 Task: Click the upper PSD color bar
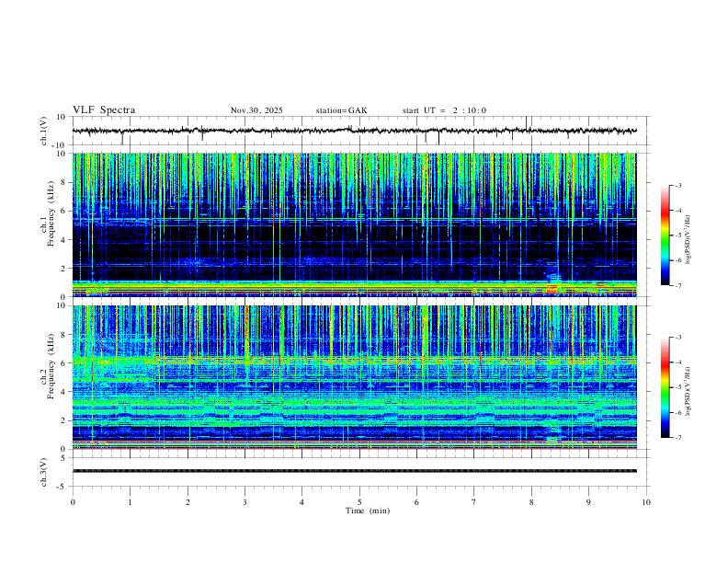pos(665,236)
